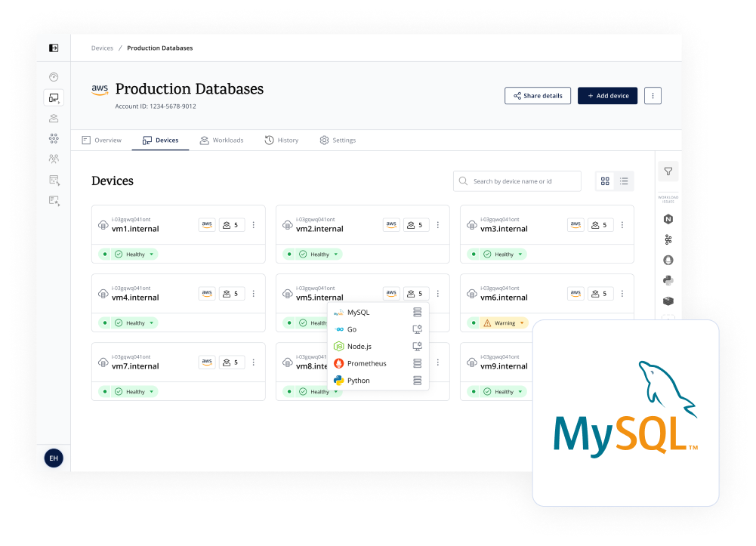The height and width of the screenshot is (546, 756).
Task: Click vm9.internal device name
Action: tap(504, 366)
